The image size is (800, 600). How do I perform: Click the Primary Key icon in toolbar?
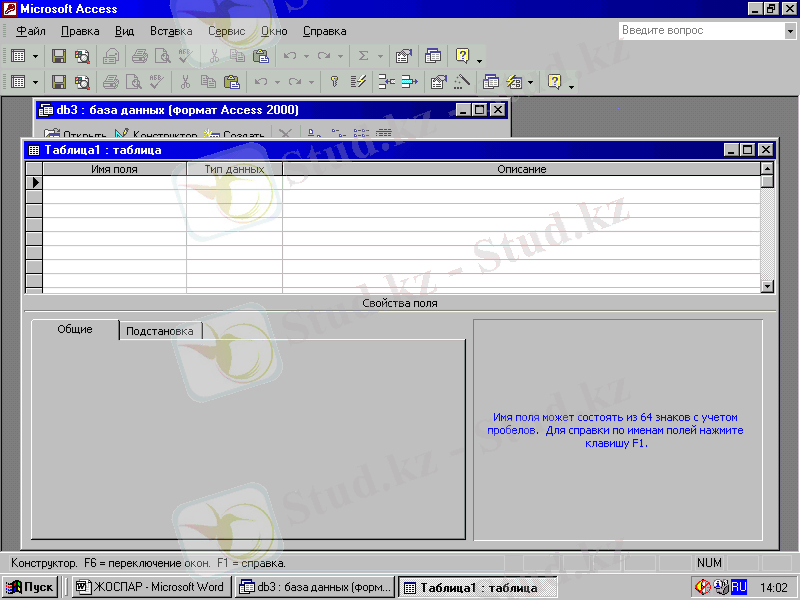pyautogui.click(x=335, y=82)
